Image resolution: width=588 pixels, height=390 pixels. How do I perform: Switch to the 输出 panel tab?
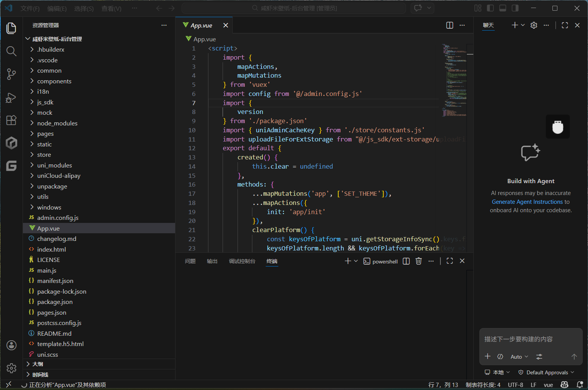tap(212, 261)
